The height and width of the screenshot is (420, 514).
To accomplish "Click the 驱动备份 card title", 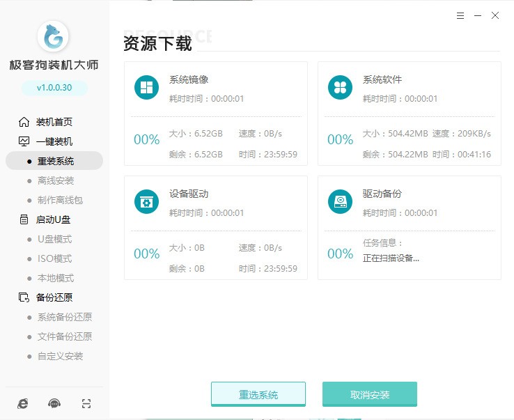I will (382, 194).
